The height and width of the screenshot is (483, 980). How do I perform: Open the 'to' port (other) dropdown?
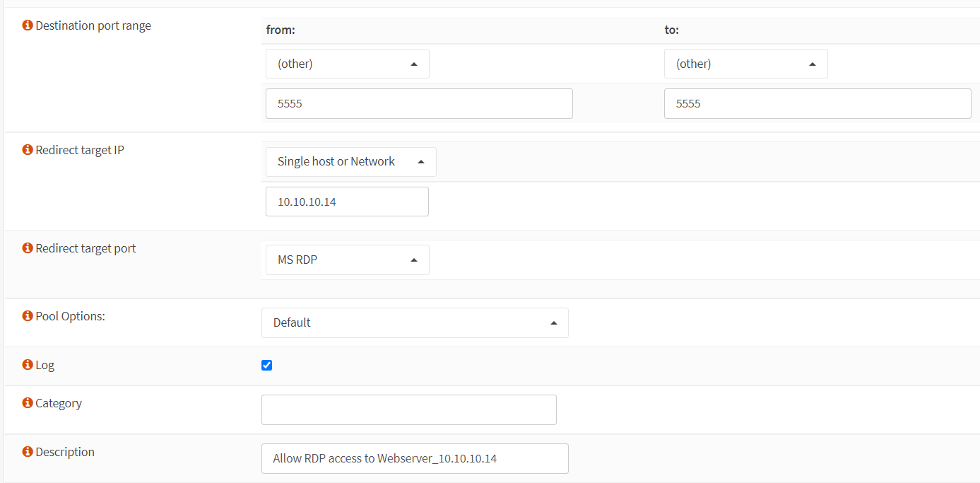click(746, 64)
